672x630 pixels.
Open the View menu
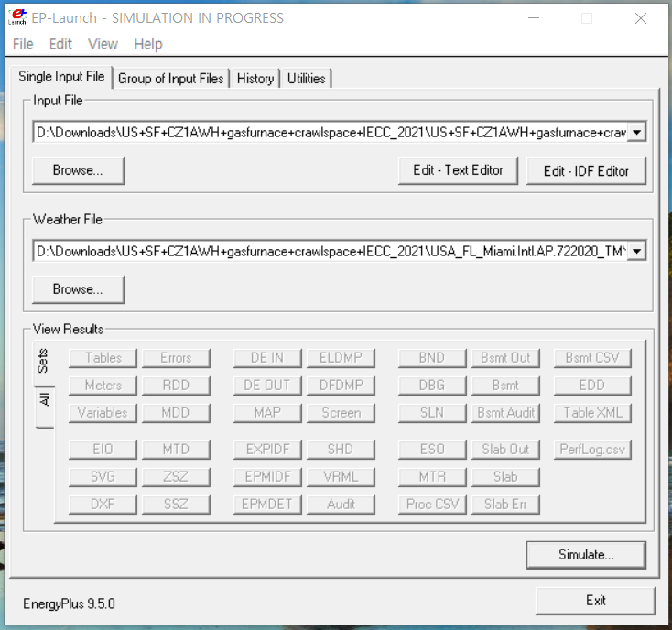pyautogui.click(x=103, y=44)
